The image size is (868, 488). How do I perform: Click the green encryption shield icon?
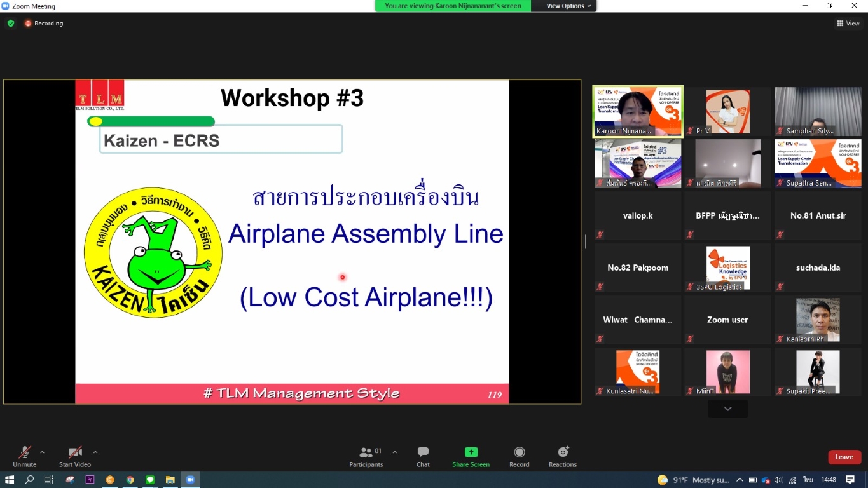click(x=11, y=24)
